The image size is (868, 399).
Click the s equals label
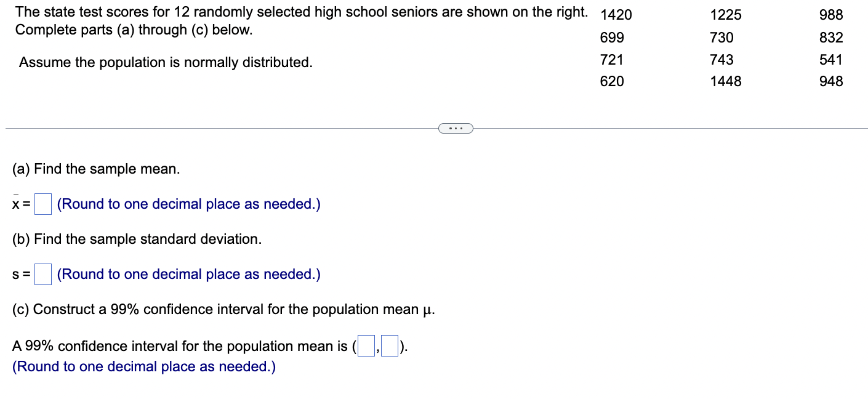coord(19,273)
